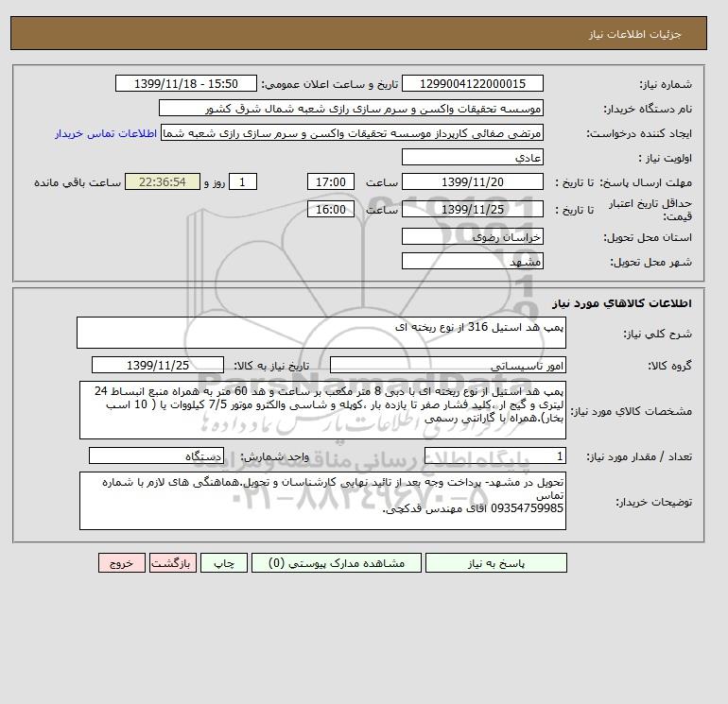Click priority field عادي
The width and height of the screenshot is (728, 704).
(x=472, y=157)
